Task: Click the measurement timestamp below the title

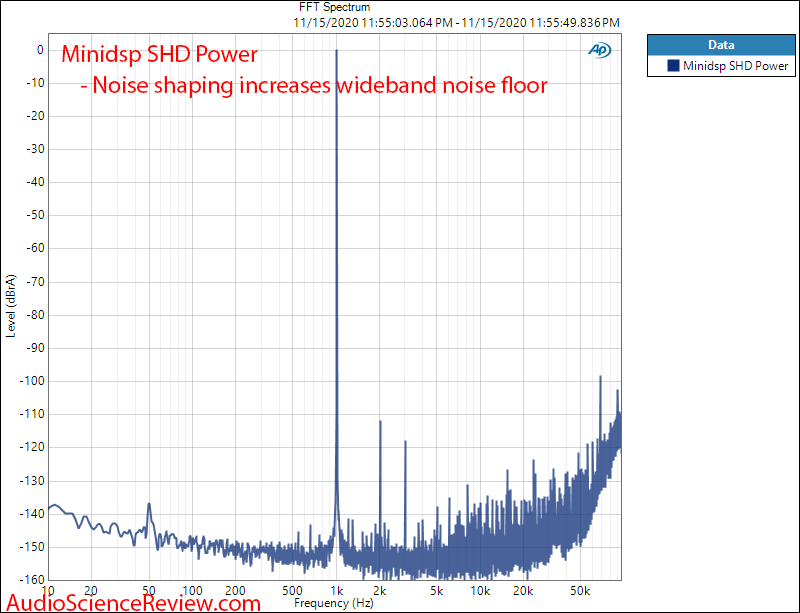Action: (x=456, y=22)
